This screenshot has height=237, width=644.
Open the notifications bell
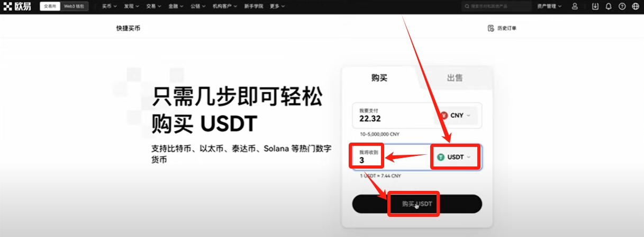[x=609, y=6]
